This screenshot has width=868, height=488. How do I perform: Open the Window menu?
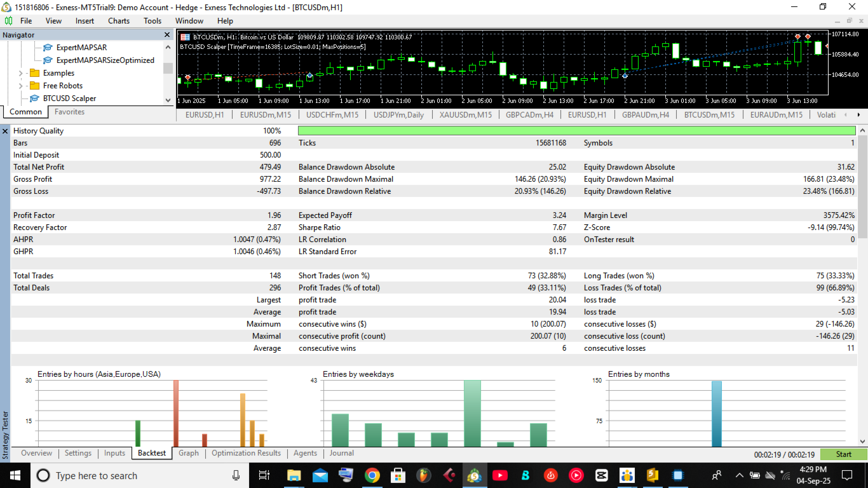[189, 21]
